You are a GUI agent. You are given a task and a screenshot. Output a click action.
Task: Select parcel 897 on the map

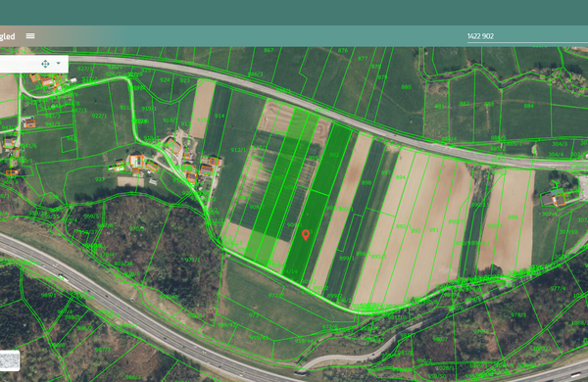pyautogui.click(x=386, y=172)
